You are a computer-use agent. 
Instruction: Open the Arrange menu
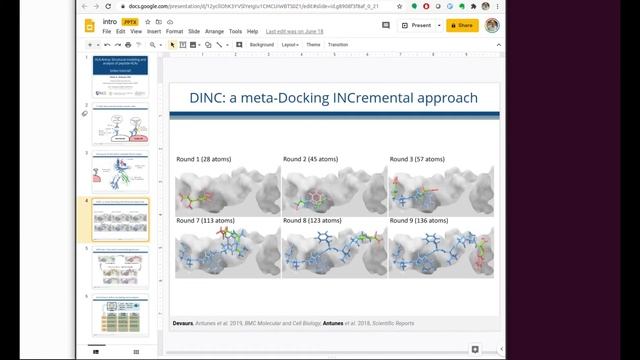(214, 31)
